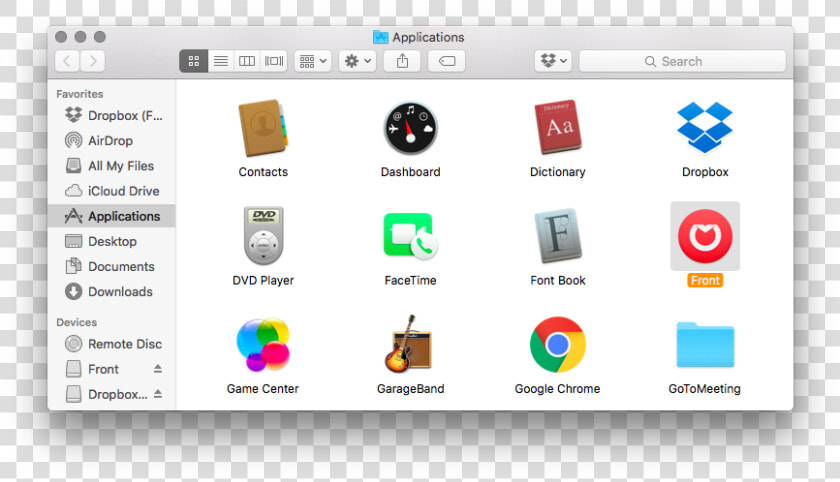
Task: Switch to list view
Action: 221,61
